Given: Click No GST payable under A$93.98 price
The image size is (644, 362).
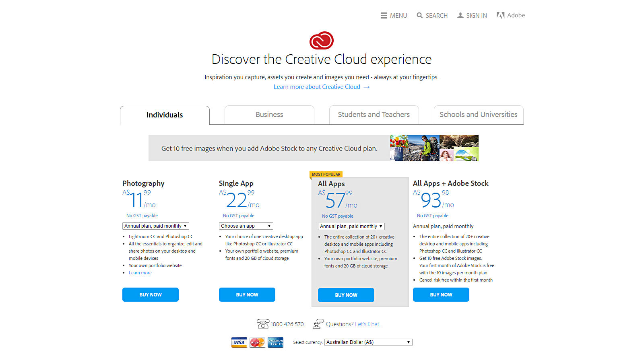Looking at the screenshot, I should click(x=433, y=216).
